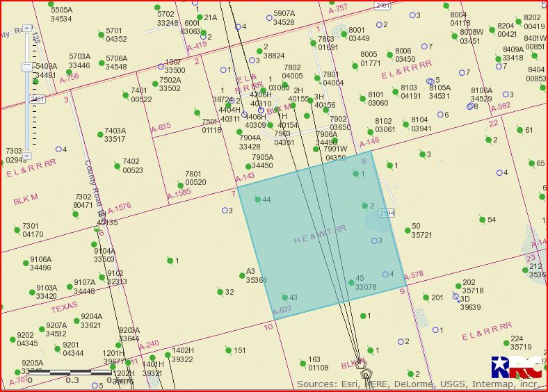Select well symbol for 224 35719
548x392 pixels.
coord(506,343)
